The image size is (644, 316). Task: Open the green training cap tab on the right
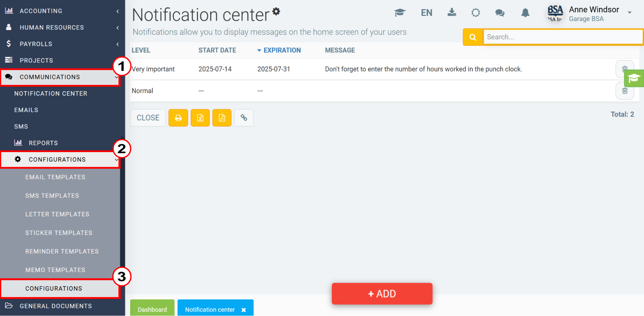coord(633,78)
